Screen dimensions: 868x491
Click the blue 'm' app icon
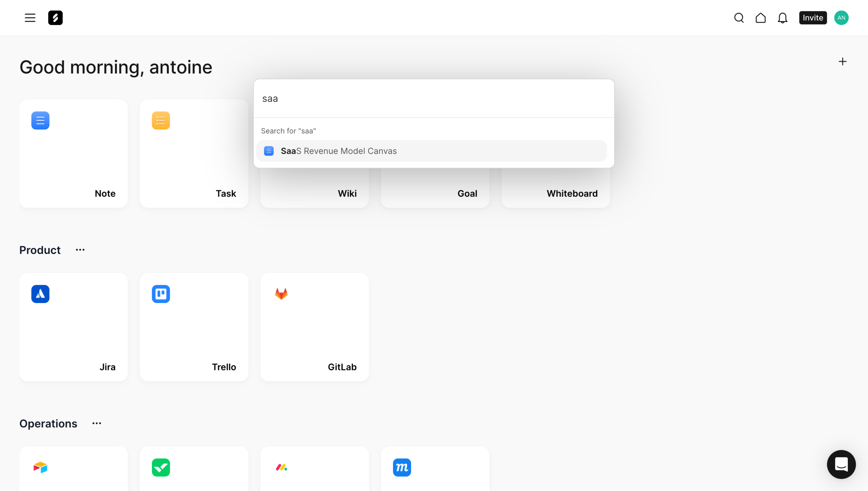pos(402,467)
